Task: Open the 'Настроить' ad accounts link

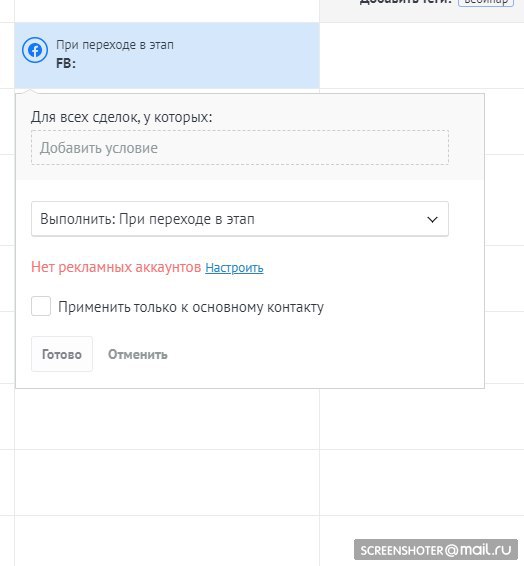Action: tap(234, 267)
